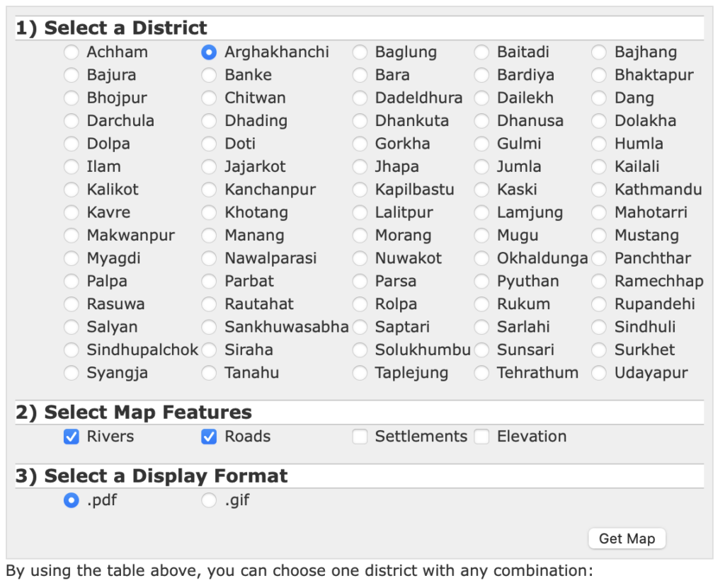Click the Get Map button
This screenshot has height=588, width=725.
[x=627, y=538]
